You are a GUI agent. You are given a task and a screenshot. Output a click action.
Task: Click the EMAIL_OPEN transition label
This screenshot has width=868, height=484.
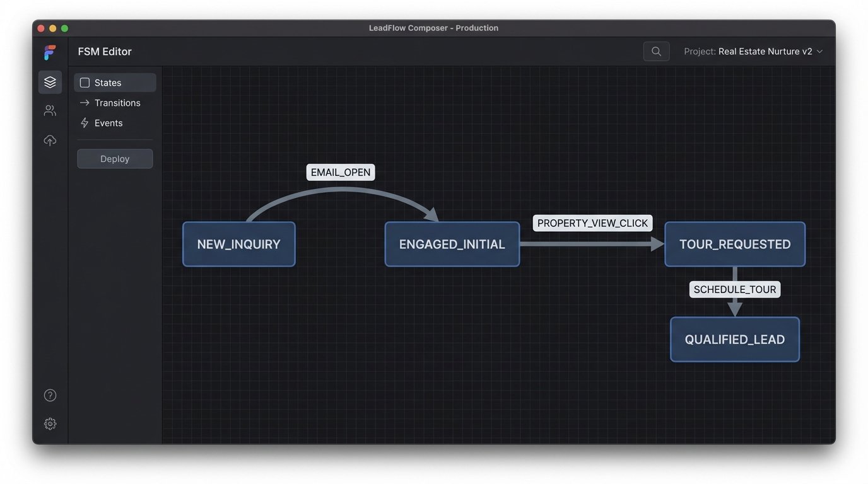coord(341,173)
